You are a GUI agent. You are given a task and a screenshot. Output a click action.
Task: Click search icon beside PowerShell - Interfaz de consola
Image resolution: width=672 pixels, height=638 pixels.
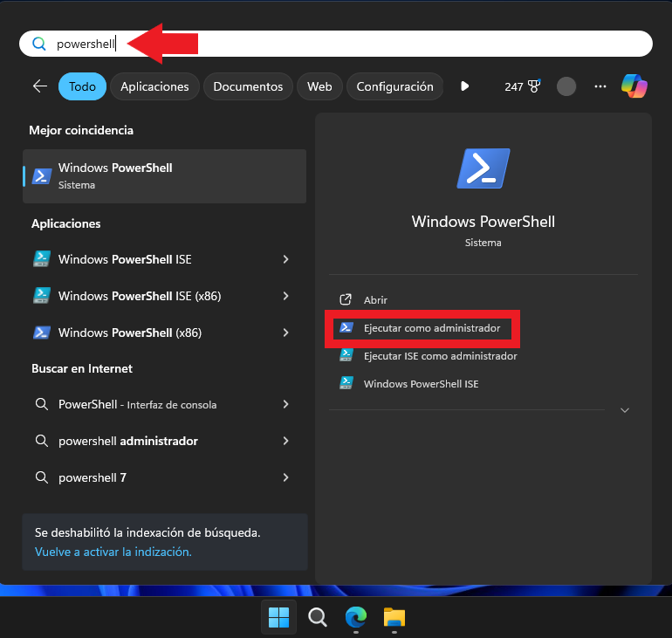coord(42,404)
